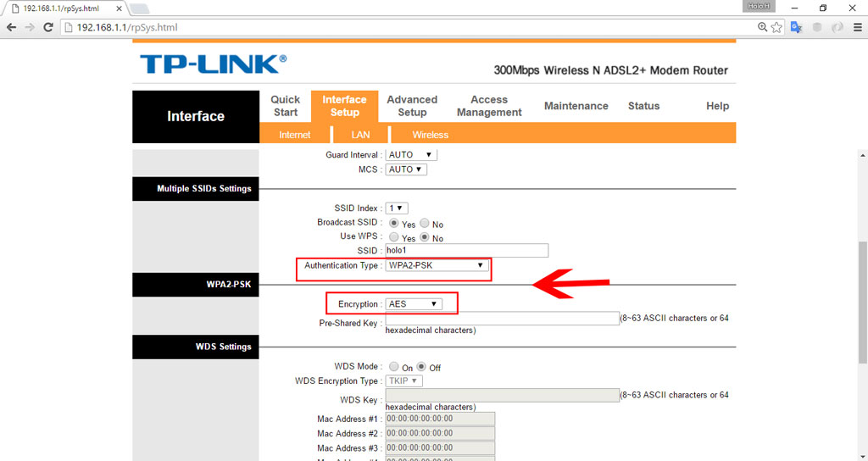Click the zoom magnifier icon in address bar
This screenshot has width=868, height=461.
click(x=762, y=27)
